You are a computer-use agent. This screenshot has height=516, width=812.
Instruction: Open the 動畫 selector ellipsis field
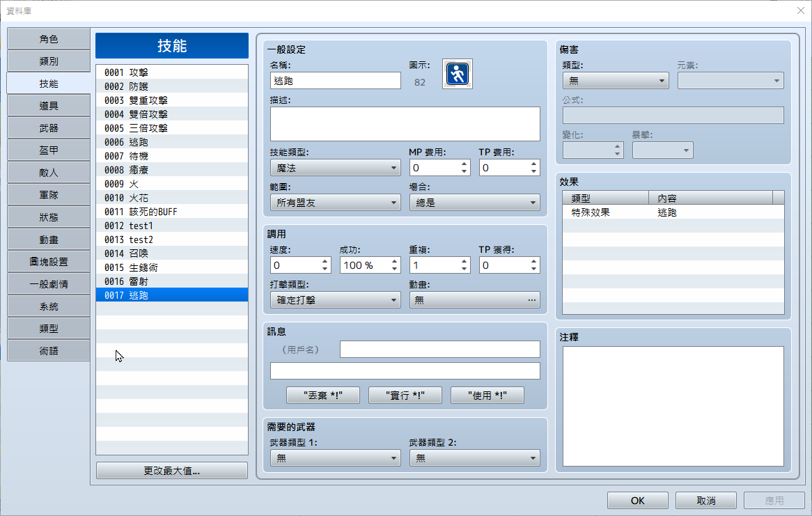coord(475,300)
